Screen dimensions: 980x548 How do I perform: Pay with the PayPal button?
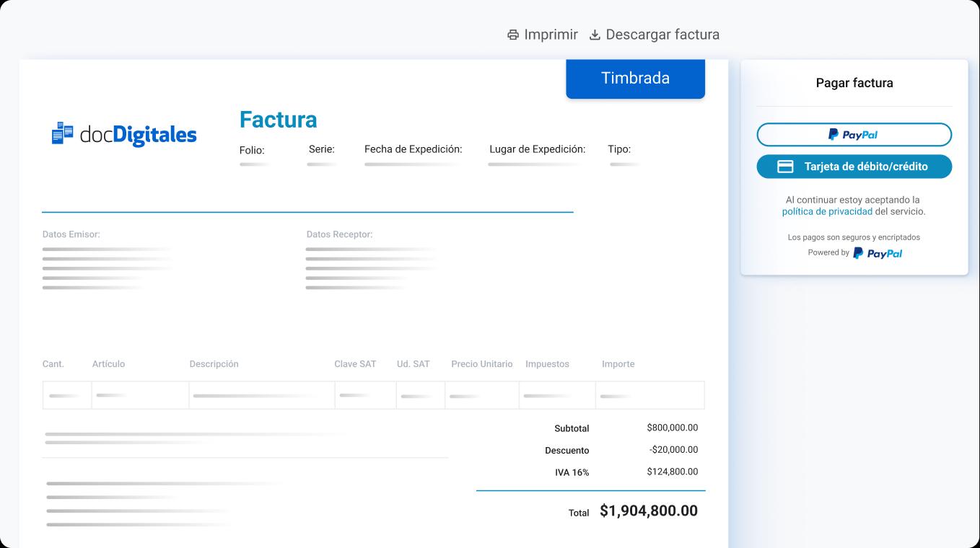854,135
